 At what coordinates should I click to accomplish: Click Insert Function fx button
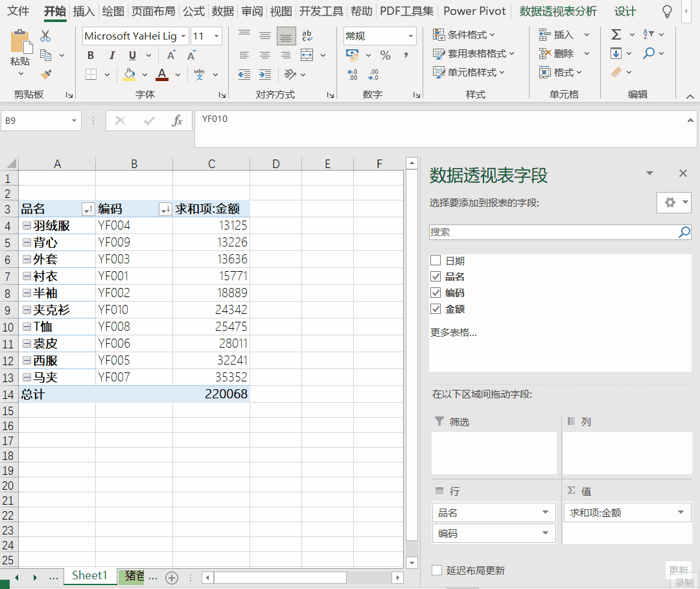pyautogui.click(x=177, y=121)
